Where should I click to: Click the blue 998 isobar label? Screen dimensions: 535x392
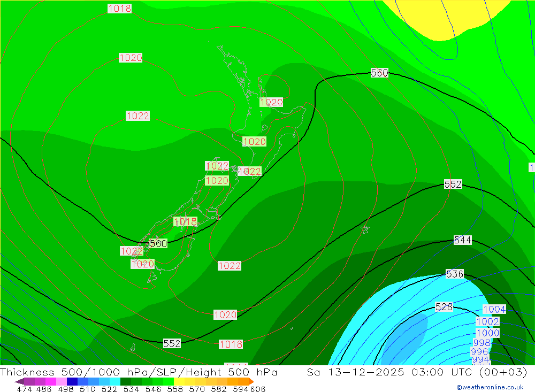click(481, 342)
